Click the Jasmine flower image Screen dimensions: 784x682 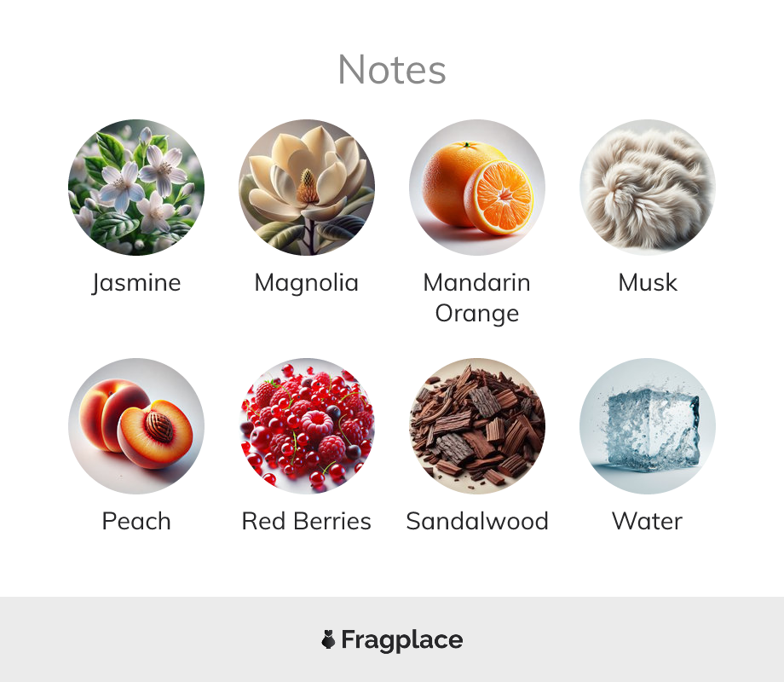(x=136, y=188)
